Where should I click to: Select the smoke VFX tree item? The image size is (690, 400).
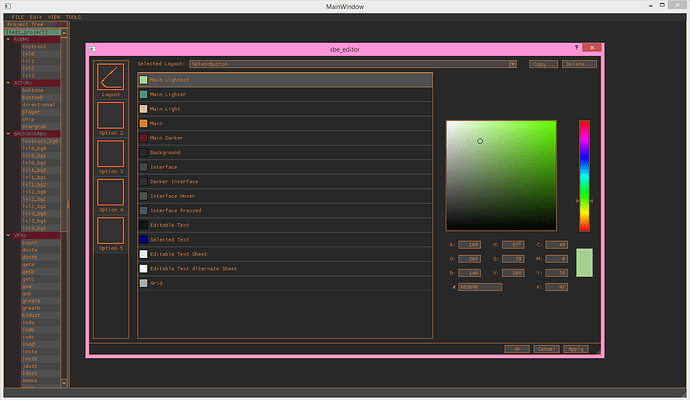[x=40, y=381]
